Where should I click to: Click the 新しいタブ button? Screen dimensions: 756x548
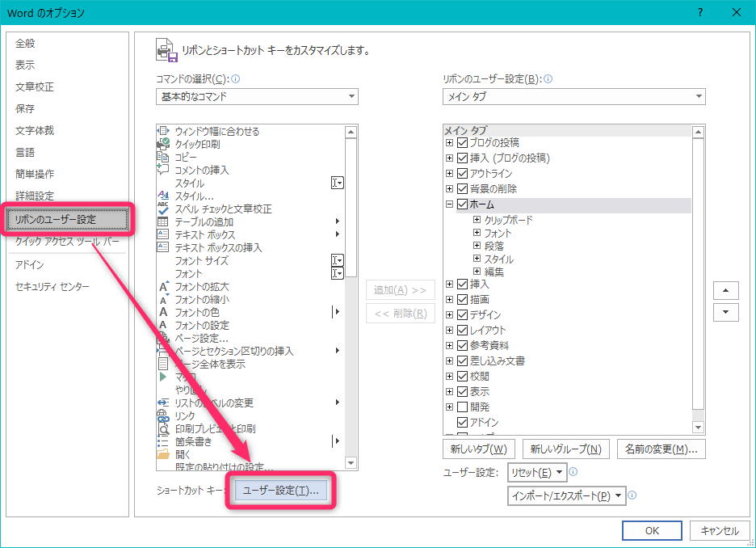pyautogui.click(x=478, y=449)
